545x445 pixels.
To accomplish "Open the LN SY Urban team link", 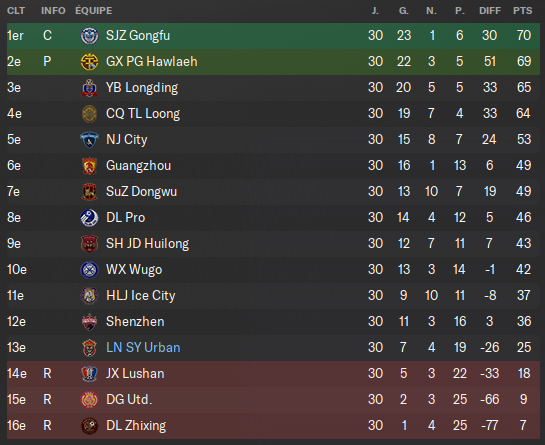I will [143, 347].
